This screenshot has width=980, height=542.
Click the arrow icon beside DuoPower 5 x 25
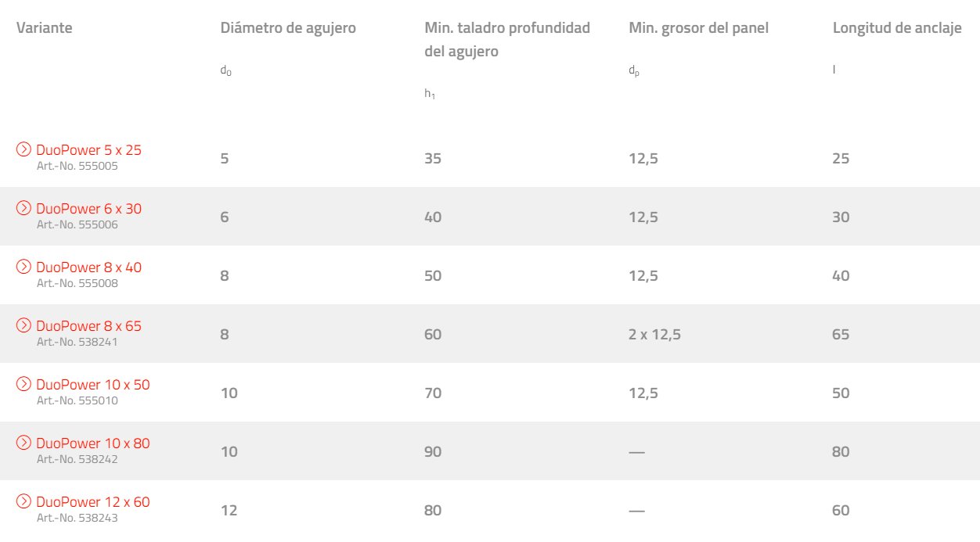pos(24,149)
